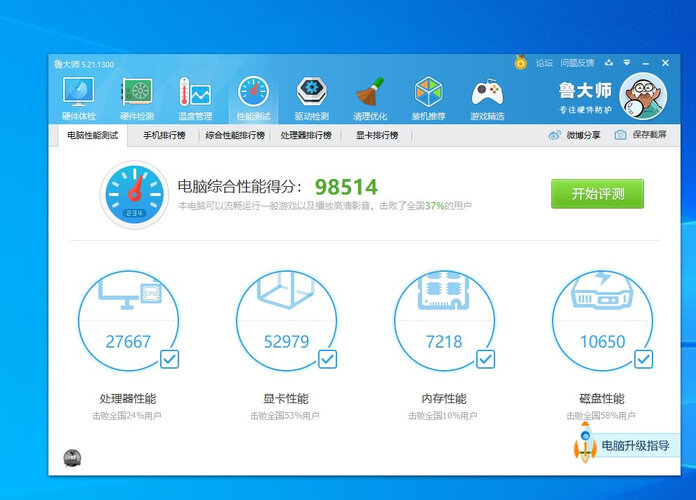
Task: Click the memory performance circle 7218
Action: pyautogui.click(x=444, y=321)
